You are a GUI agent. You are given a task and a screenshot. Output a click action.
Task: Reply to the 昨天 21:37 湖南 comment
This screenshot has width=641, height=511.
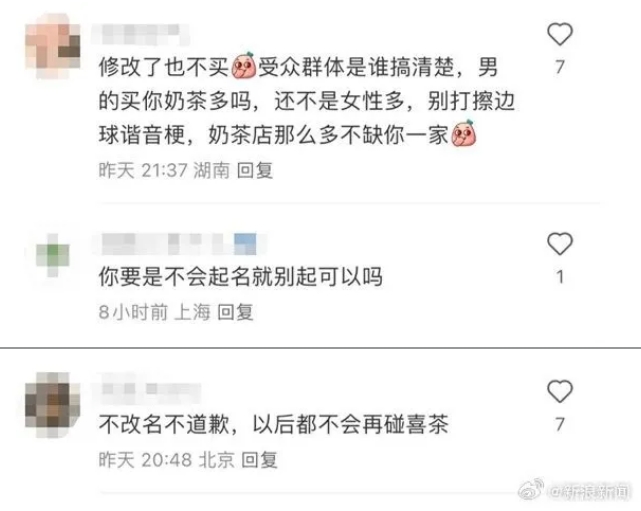coord(255,170)
